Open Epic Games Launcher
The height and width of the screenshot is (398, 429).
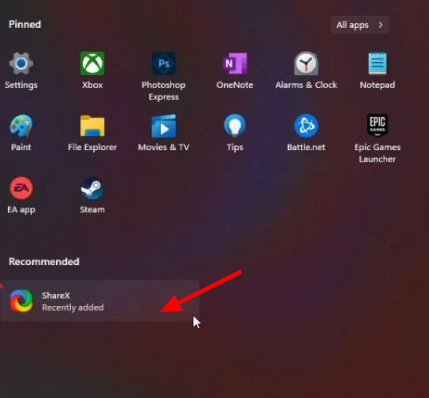coord(377,138)
